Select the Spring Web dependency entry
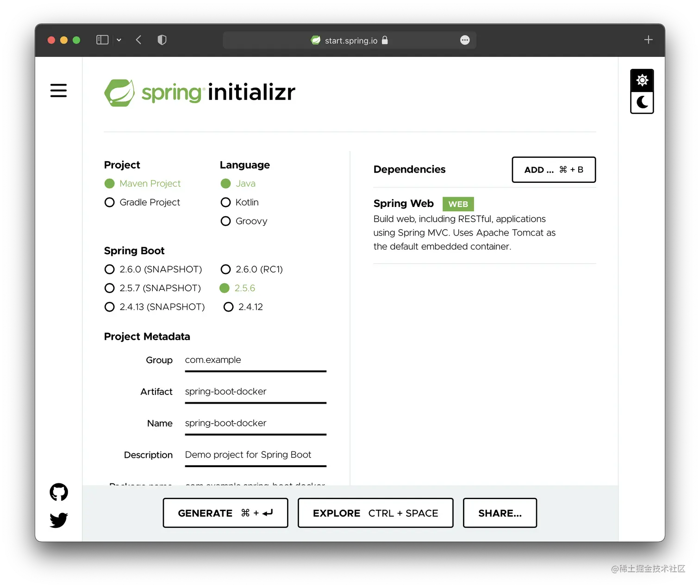Viewport: 700px width, 588px height. pyautogui.click(x=484, y=225)
